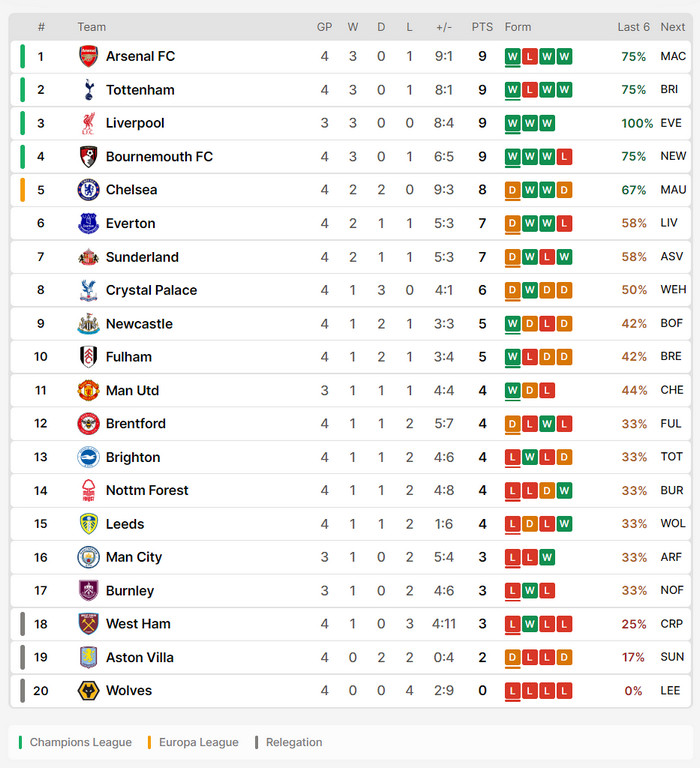Viewport: 700px width, 768px height.
Task: Click the Crystal Palace club crest
Action: coord(89,290)
